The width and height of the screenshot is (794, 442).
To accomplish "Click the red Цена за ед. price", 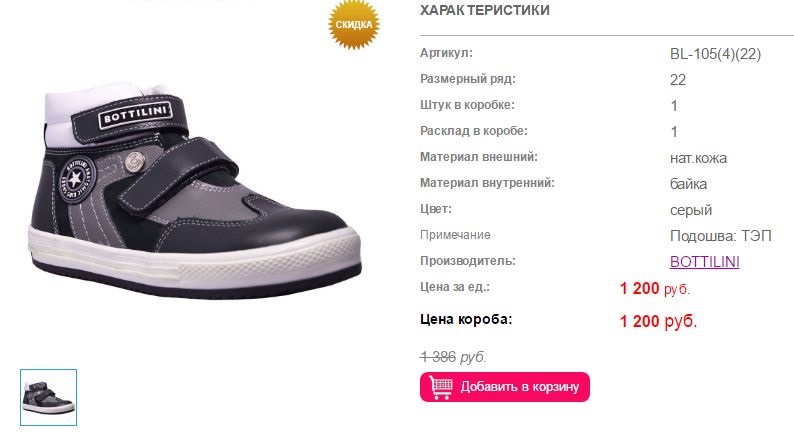I will click(x=655, y=289).
